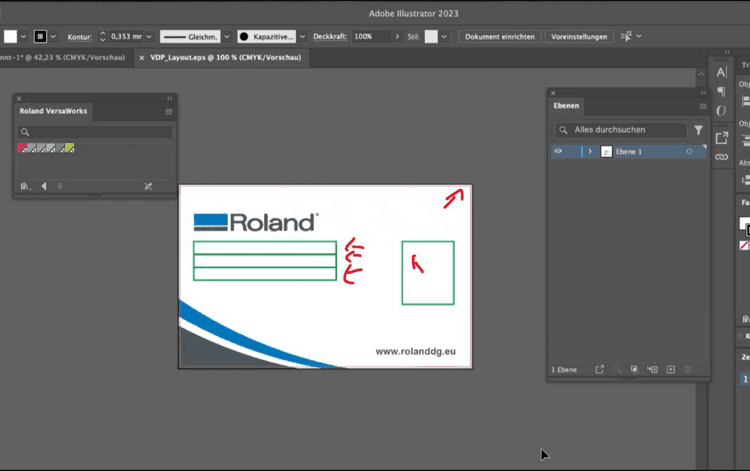Open the Roland VersaWorks panel menu
This screenshot has height=471, width=750.
[169, 112]
